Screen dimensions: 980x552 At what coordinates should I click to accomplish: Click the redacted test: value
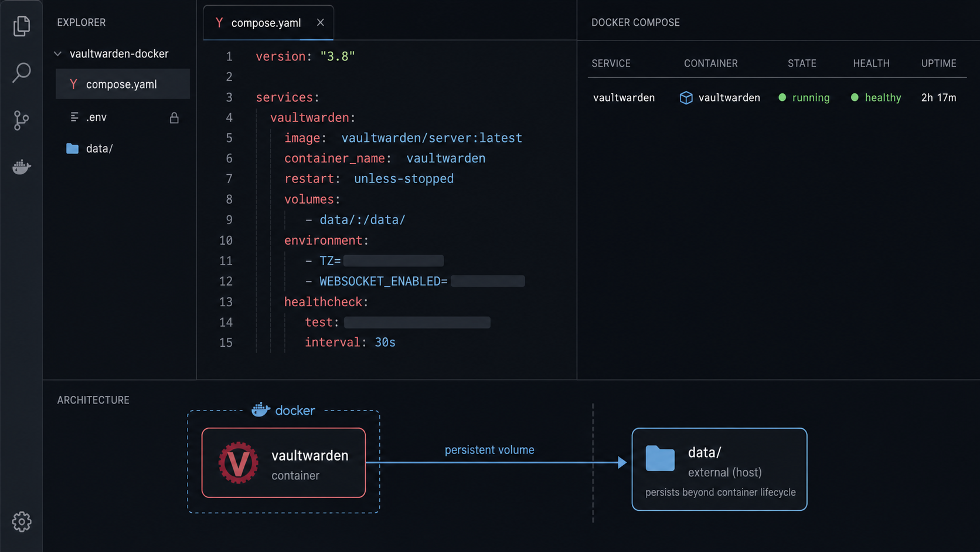(417, 322)
